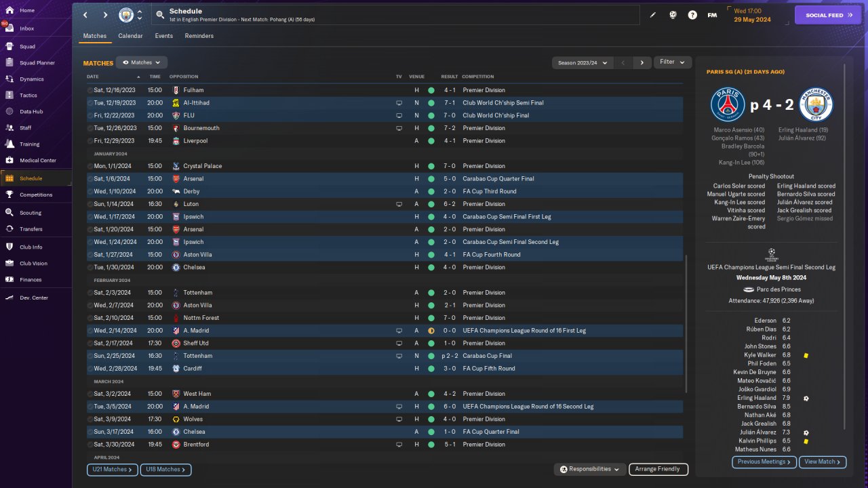
Task: Click the West Ham club badge
Action: 176,394
